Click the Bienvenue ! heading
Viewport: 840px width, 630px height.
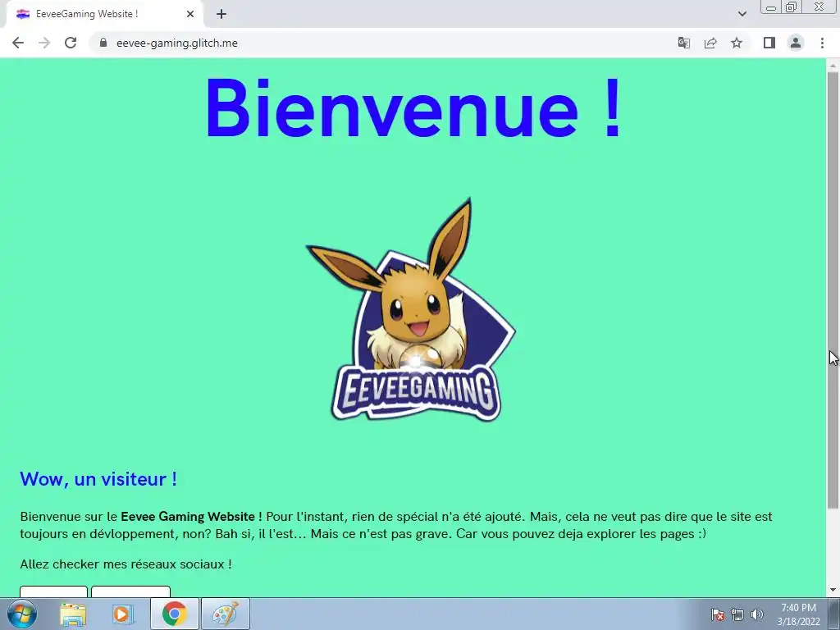click(413, 108)
